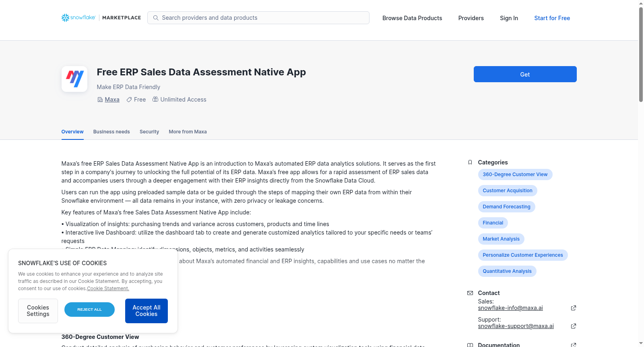This screenshot has height=347, width=644.
Task: Click the page vertical scrollbar
Action: [x=641, y=54]
